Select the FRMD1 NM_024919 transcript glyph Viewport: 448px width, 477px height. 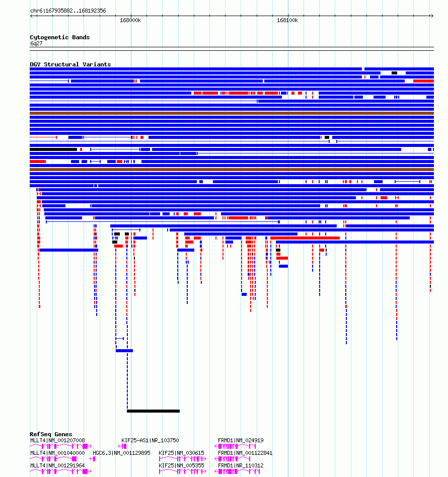pos(235,446)
